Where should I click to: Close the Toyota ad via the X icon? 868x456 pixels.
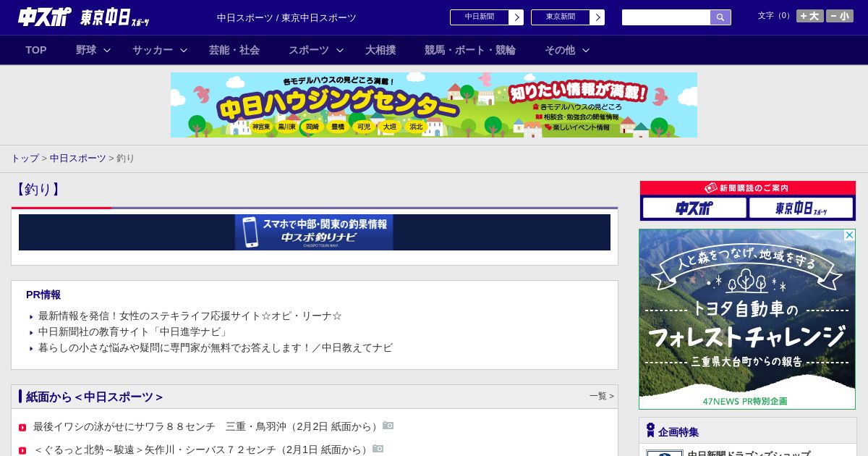pyautogui.click(x=850, y=235)
